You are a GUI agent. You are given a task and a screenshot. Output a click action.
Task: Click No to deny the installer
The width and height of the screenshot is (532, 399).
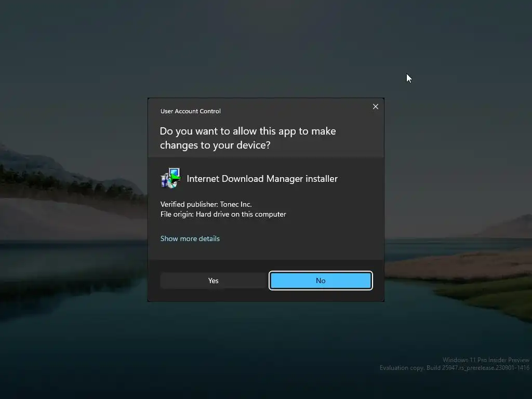tap(321, 281)
